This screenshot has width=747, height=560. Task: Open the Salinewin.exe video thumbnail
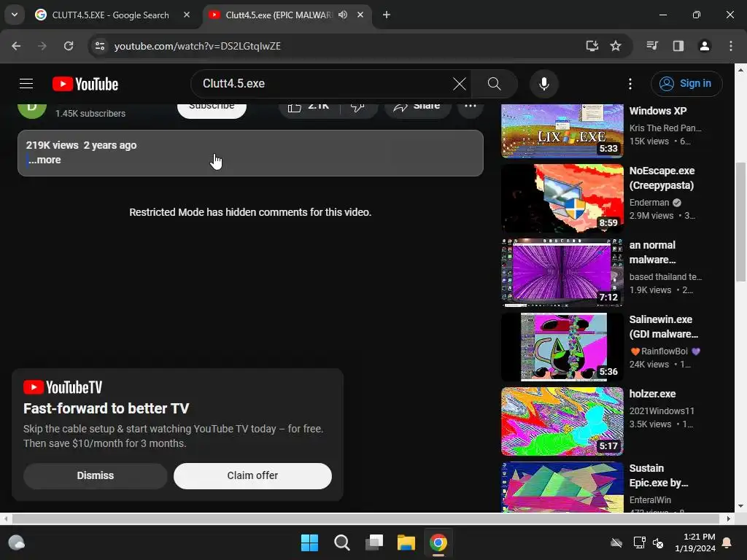tap(562, 346)
